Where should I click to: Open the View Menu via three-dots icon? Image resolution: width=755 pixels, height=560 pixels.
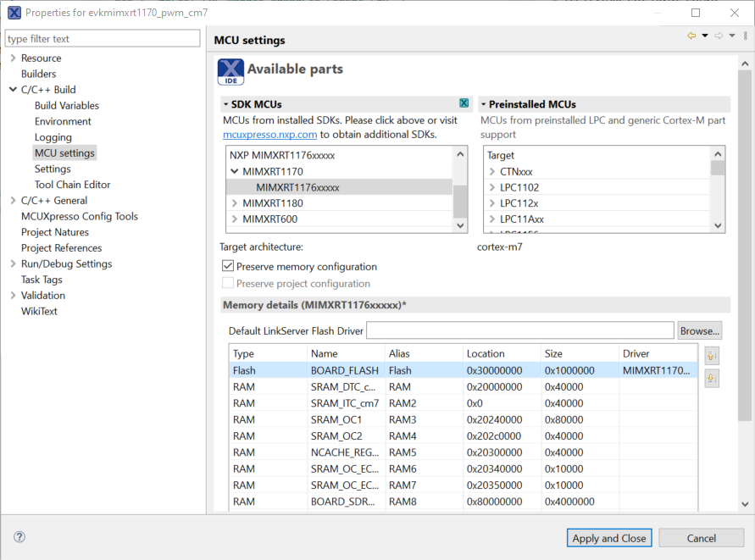click(x=744, y=36)
